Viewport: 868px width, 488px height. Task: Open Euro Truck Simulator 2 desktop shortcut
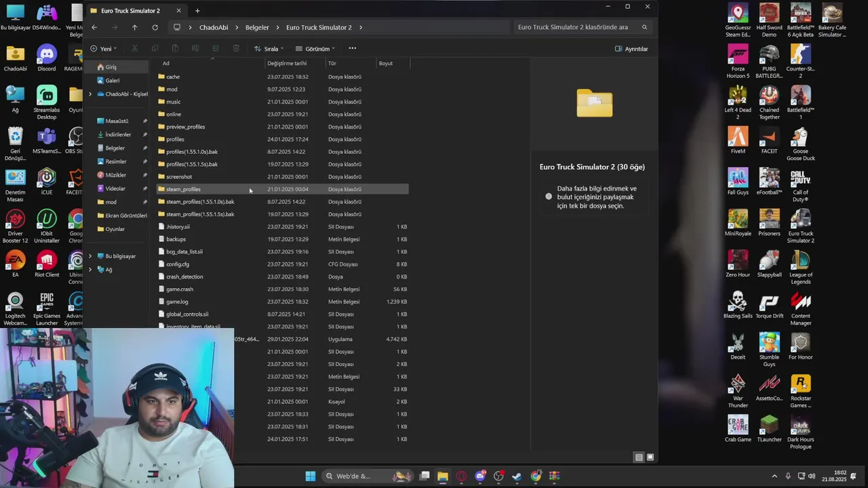point(800,226)
